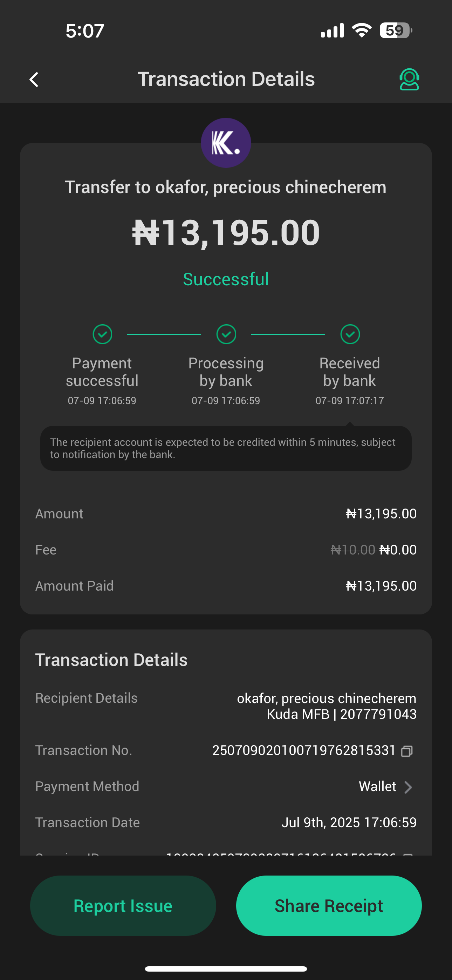Copy the Transaction No. via copy icon
This screenshot has width=452, height=980.
pos(407,751)
